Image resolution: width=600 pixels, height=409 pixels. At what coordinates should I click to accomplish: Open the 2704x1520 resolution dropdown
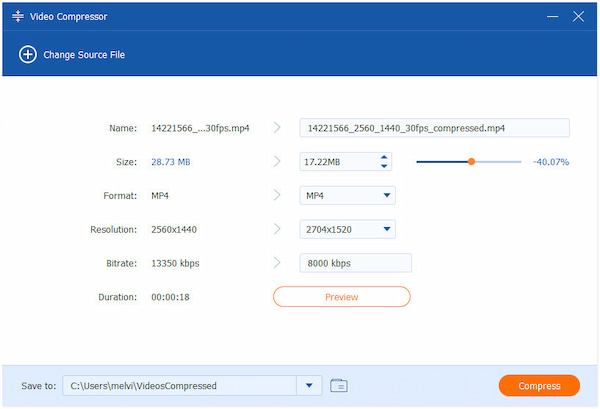click(347, 229)
